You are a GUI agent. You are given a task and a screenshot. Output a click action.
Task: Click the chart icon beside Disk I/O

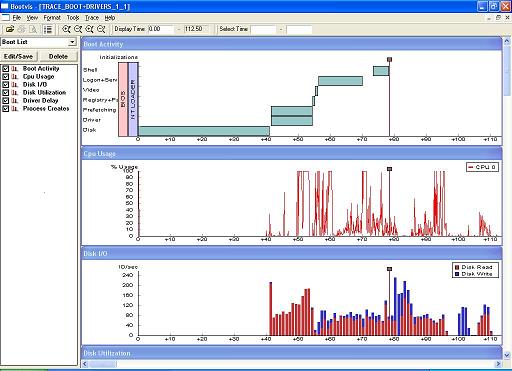(15, 85)
